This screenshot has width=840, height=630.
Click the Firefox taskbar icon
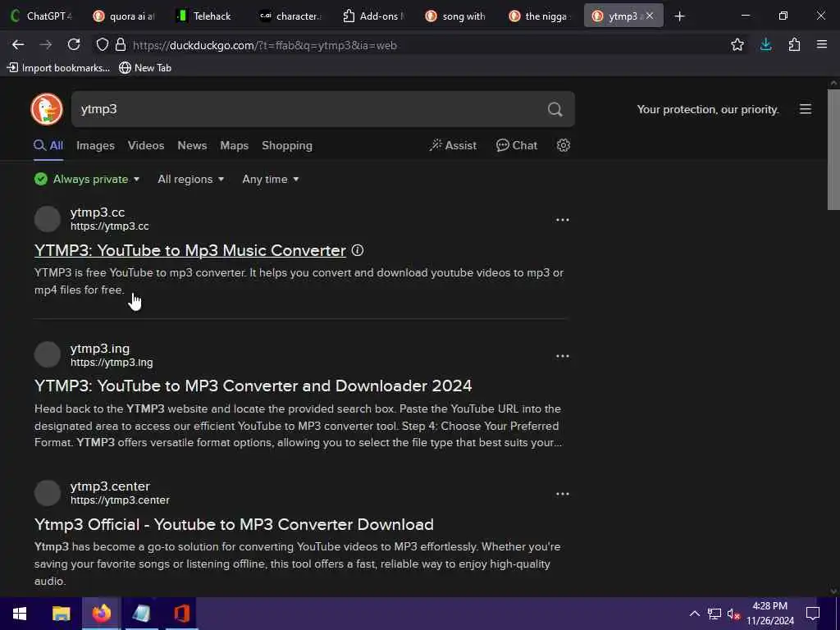[x=101, y=614]
